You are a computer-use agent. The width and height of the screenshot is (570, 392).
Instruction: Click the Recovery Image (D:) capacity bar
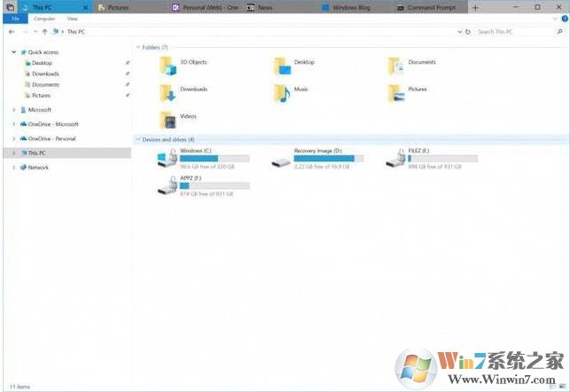(x=329, y=158)
